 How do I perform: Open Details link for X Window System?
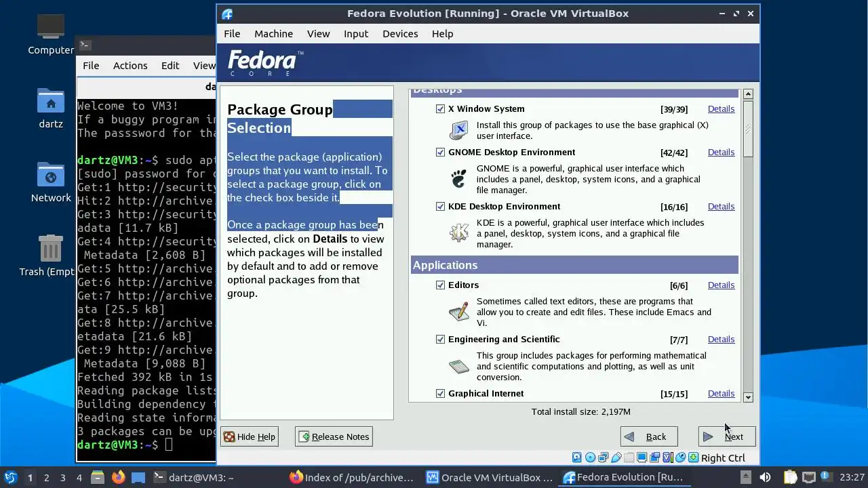click(721, 108)
